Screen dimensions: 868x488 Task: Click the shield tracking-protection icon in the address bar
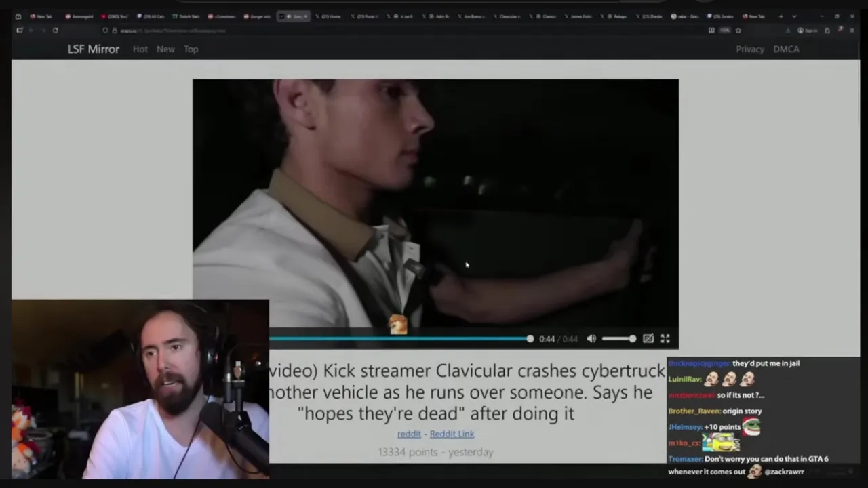[x=105, y=30]
